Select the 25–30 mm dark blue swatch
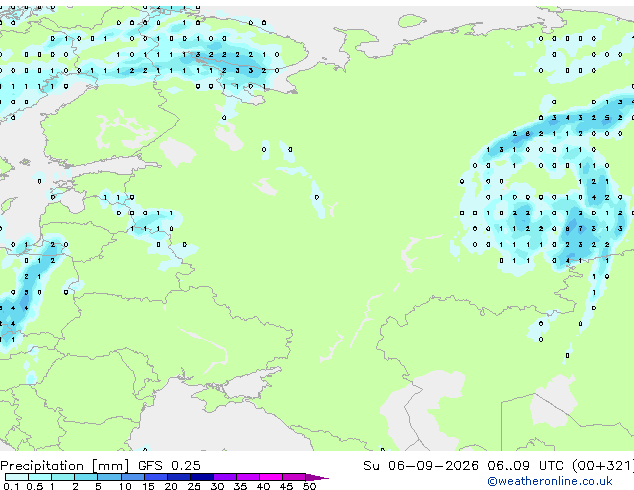 [202, 477]
